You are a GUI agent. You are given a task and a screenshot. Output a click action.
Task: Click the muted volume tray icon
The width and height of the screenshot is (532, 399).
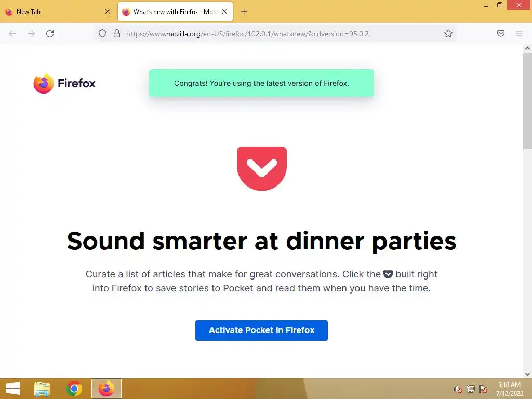click(458, 389)
